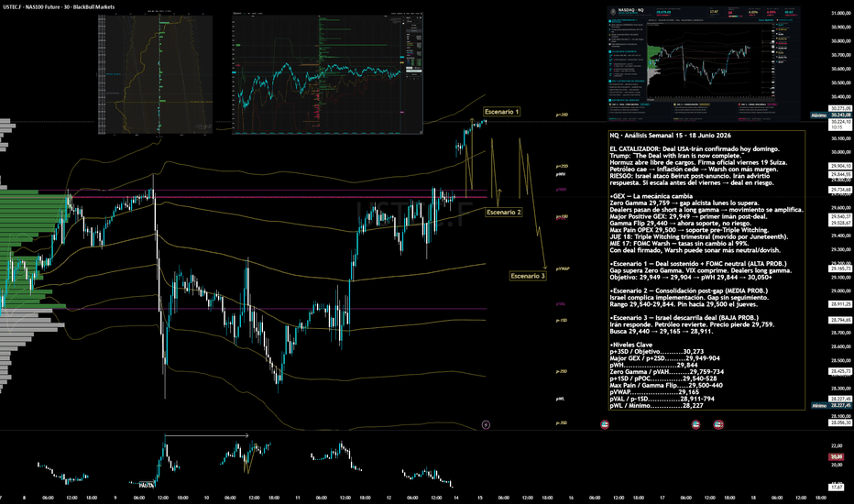Select the Escenario 1 label
854x504 pixels.
click(501, 112)
